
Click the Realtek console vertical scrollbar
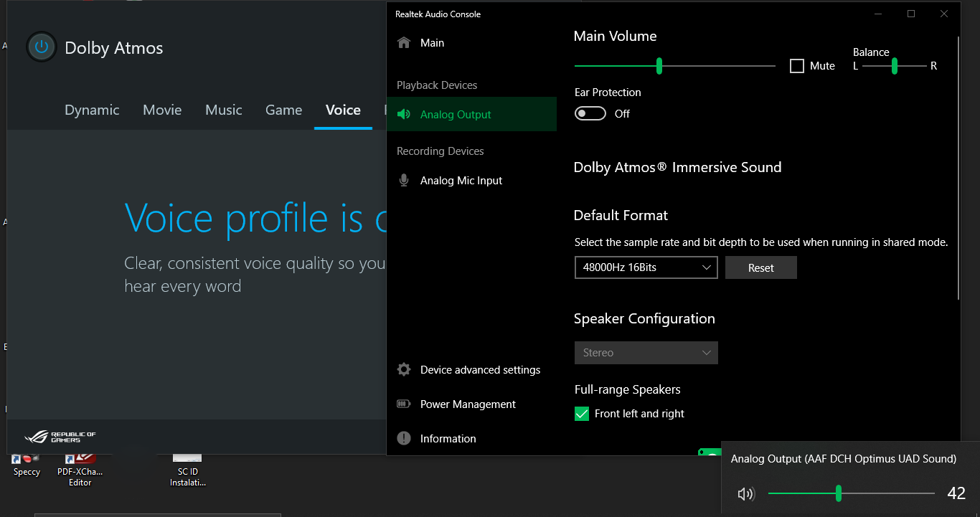tap(959, 169)
